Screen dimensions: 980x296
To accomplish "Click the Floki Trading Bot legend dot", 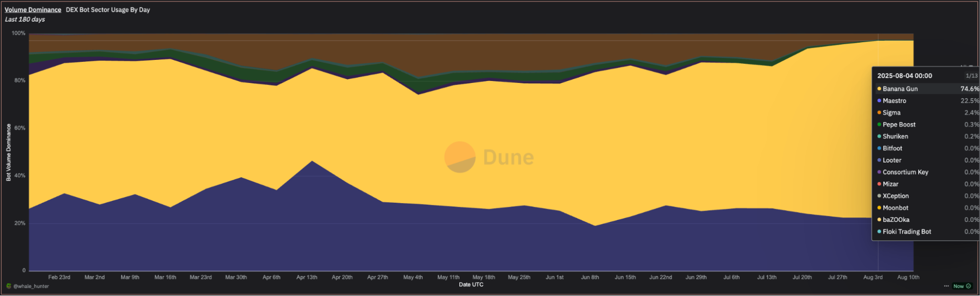I will [879, 232].
